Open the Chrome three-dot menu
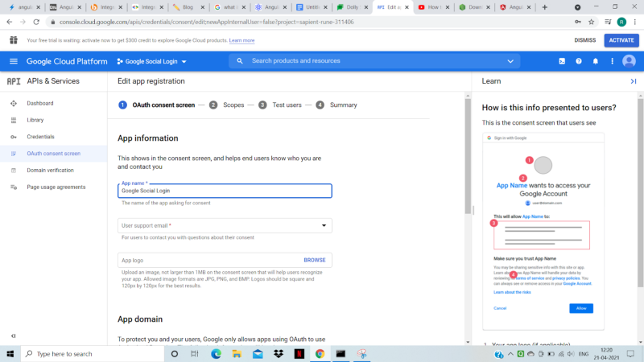Screen dimensions: 644x362 [635, 22]
